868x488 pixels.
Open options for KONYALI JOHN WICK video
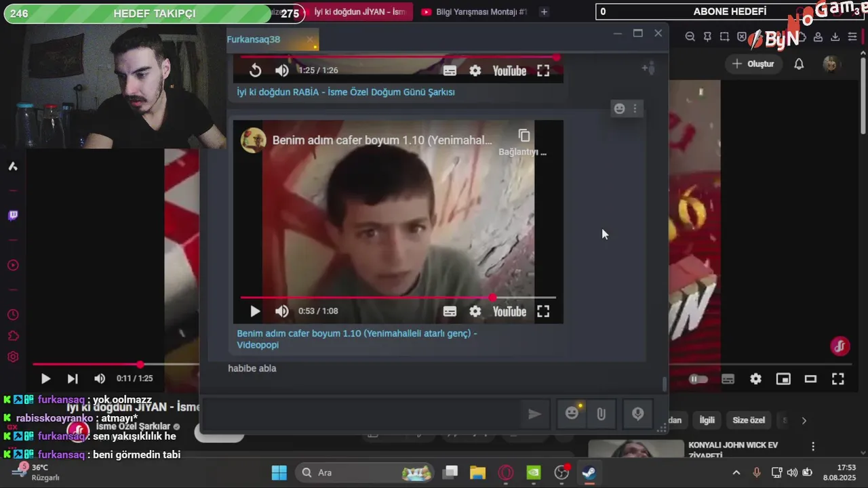pos(813,446)
